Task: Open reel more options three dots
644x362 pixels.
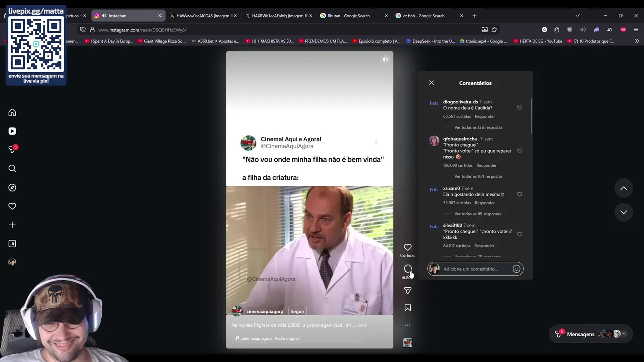Action: (408, 325)
